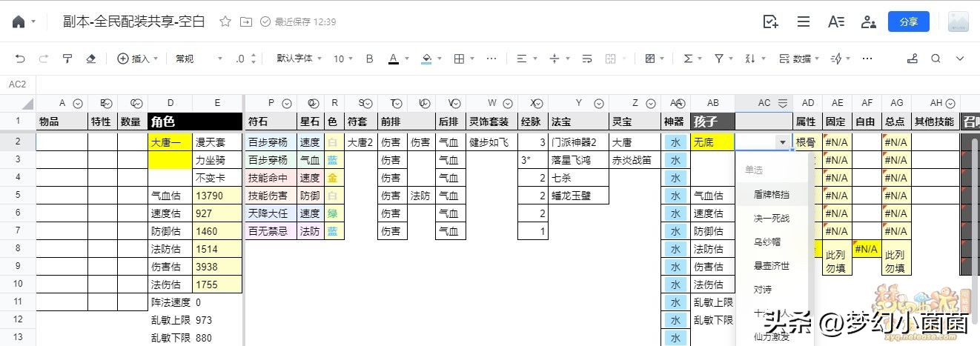This screenshot has height=346, width=980.
Task: Click the column A filter button
Action: 77,104
